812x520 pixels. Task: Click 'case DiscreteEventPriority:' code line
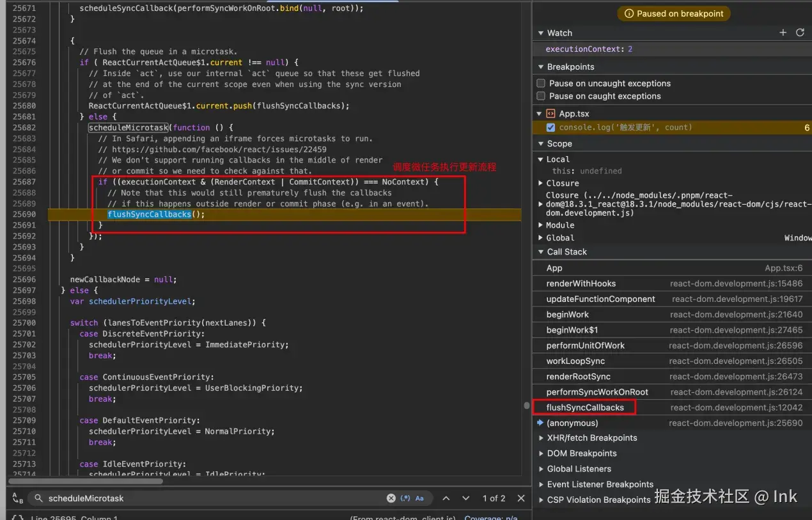(x=142, y=334)
